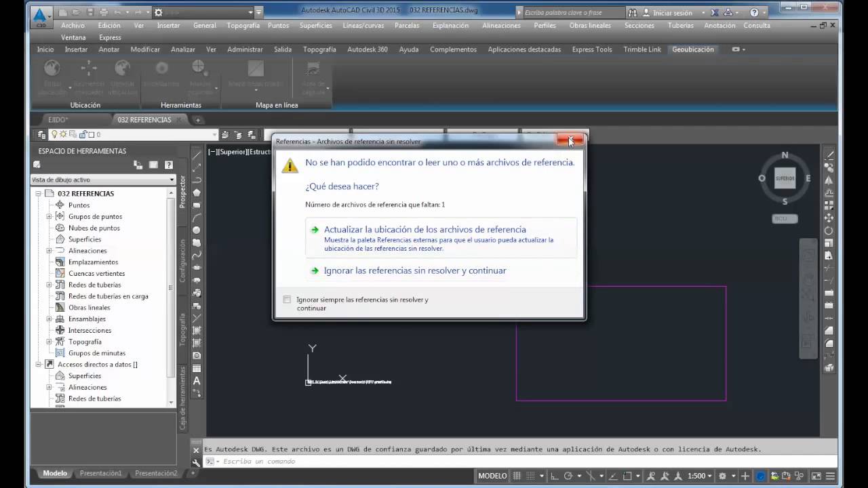The height and width of the screenshot is (488, 868).
Task: Select the Table tool in the draw toolbar
Action: (x=197, y=368)
